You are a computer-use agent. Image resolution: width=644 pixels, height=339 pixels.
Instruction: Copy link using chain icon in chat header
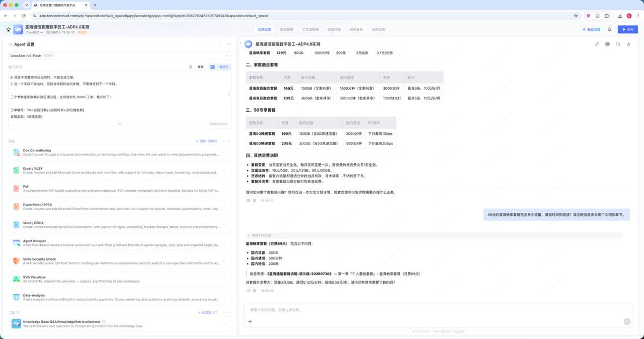(x=597, y=44)
